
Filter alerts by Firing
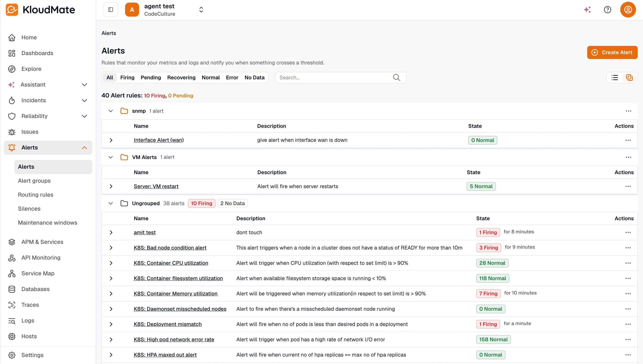click(x=127, y=78)
